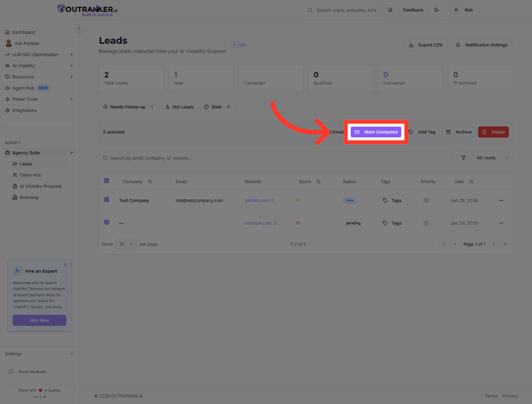Deselect the example.com lead checkbox
Image resolution: width=532 pixels, height=404 pixels.
(x=107, y=222)
